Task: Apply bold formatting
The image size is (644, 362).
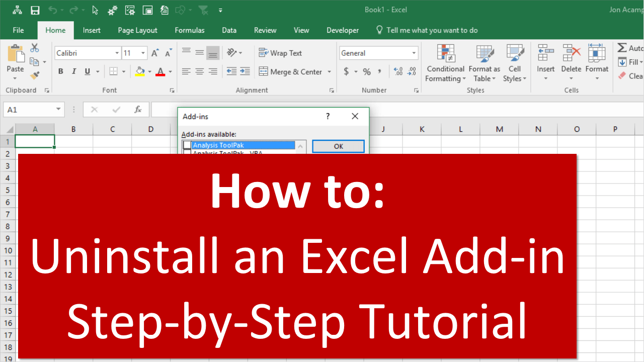Action: (60, 71)
